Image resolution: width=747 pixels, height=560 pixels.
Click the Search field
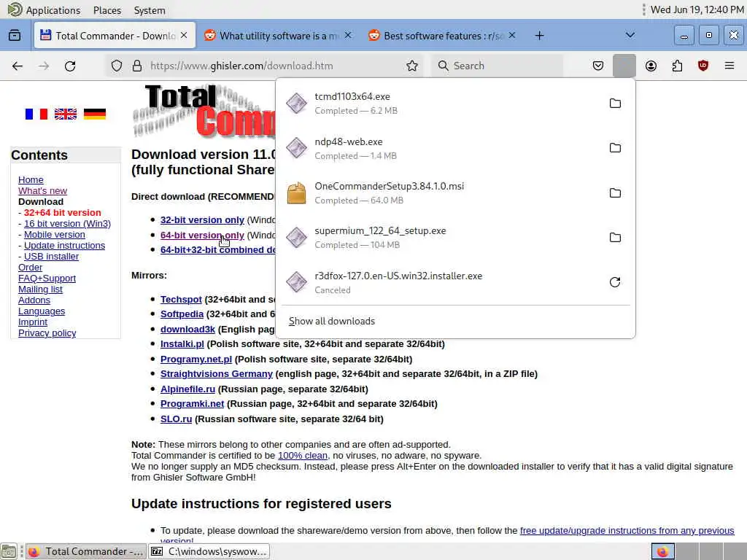[496, 66]
